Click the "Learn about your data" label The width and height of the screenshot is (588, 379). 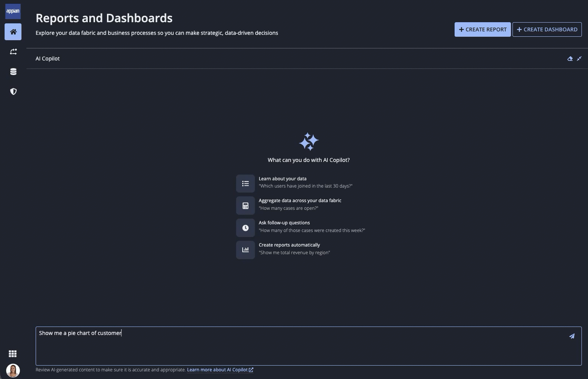pyautogui.click(x=283, y=179)
